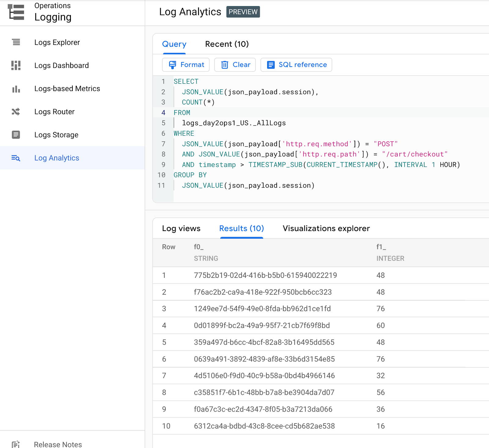Screen dimensions: 489x448
Task: Select the Results (10) tab
Action: [x=241, y=229]
